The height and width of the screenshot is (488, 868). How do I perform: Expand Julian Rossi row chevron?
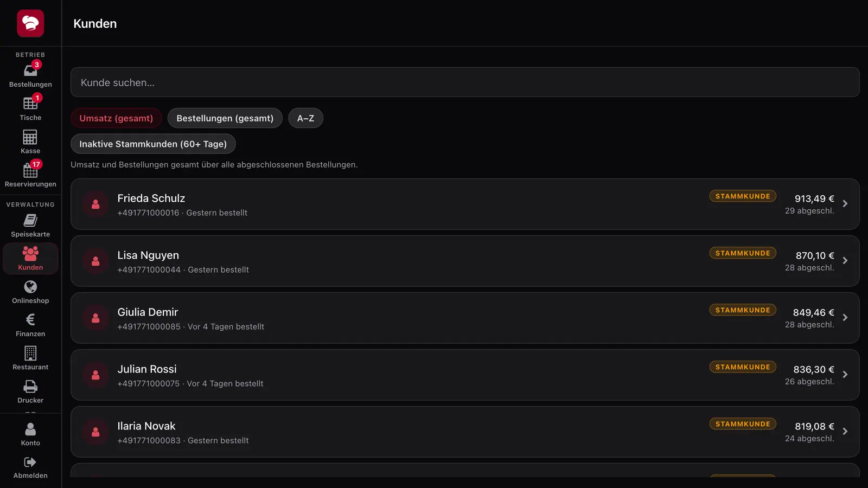[845, 375]
